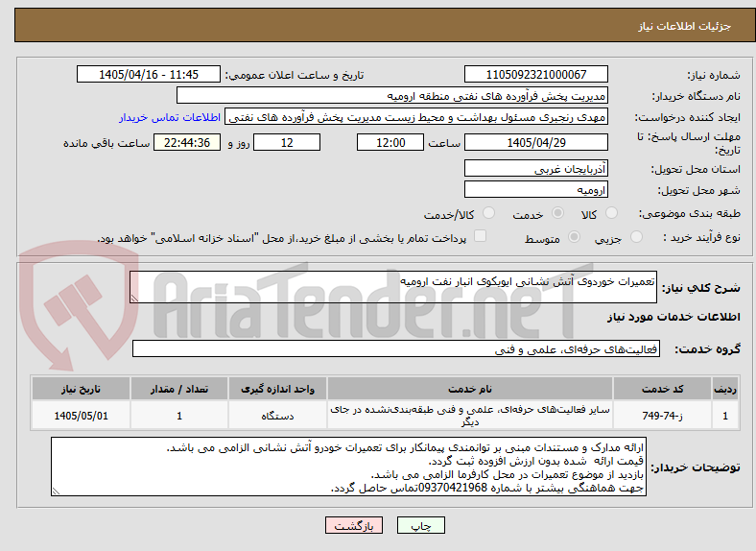Click the شرح کلی نیاز label
This screenshot has width=756, height=551.
point(700,288)
